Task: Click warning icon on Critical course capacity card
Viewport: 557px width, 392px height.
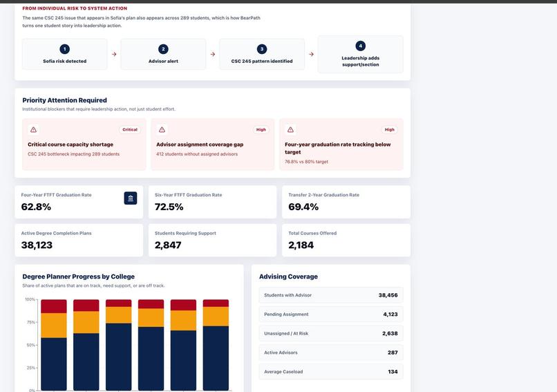Action: [x=33, y=130]
